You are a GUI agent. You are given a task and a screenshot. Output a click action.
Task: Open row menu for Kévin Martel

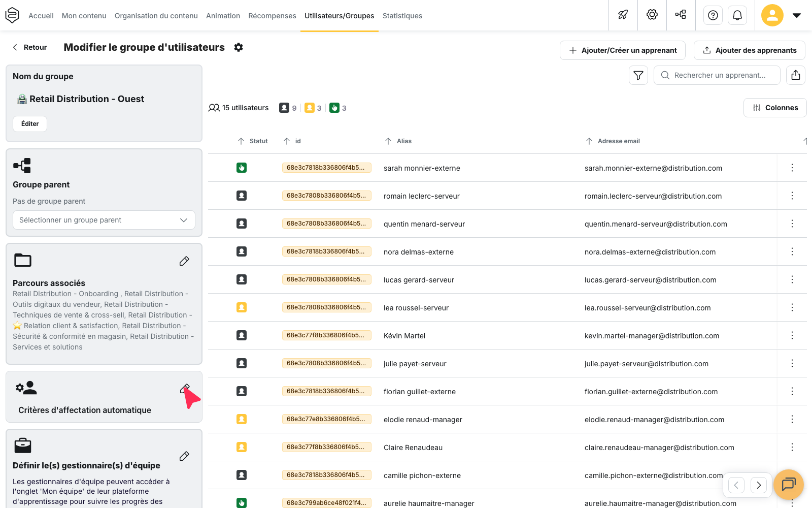point(792,335)
